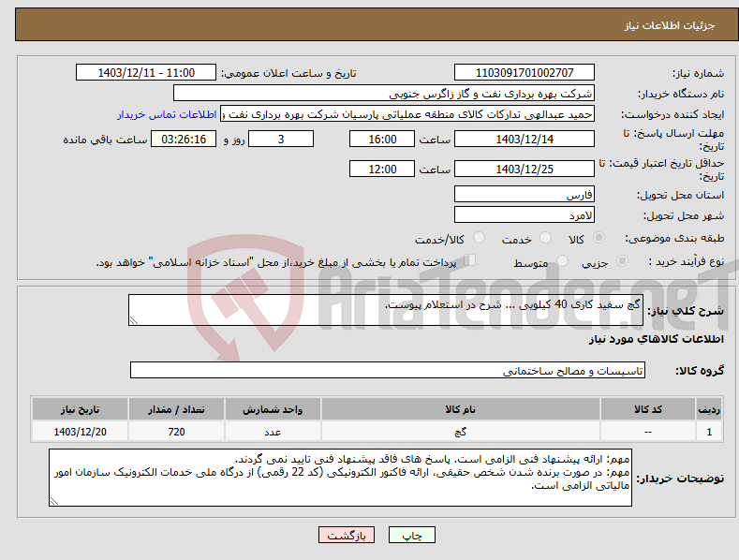739x560 pixels.
Task: Click the delivery province field فارس
Action: click(525, 194)
